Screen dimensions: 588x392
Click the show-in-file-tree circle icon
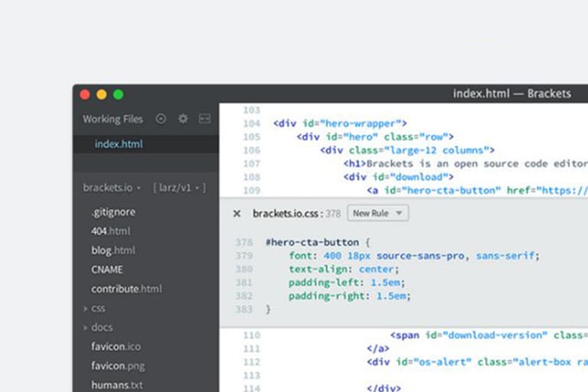(161, 119)
